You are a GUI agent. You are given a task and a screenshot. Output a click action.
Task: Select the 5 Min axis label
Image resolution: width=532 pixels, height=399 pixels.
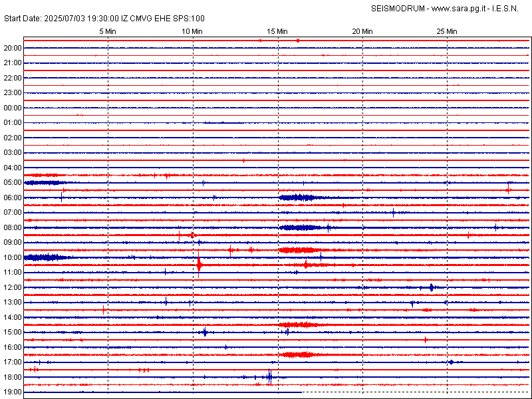(x=108, y=31)
